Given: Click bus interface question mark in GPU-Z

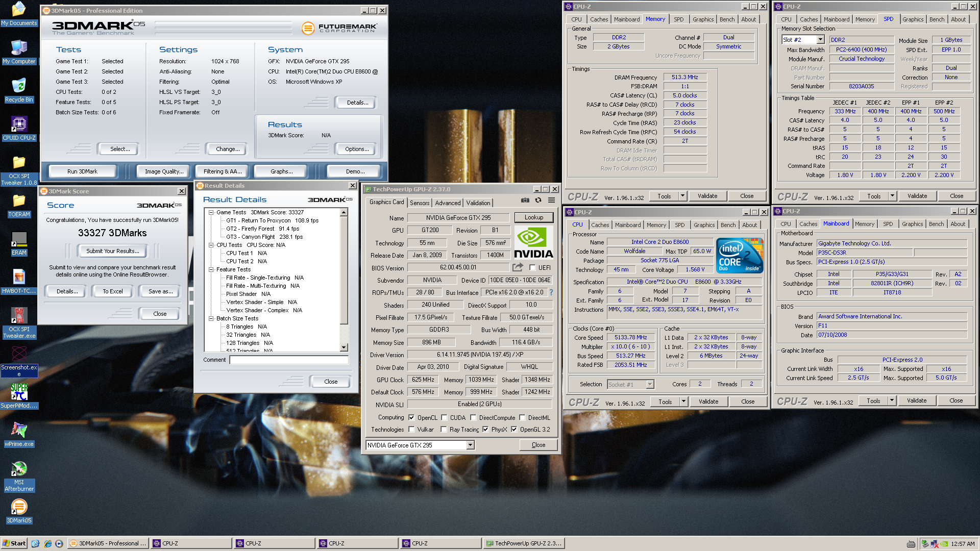Looking at the screenshot, I should (551, 292).
